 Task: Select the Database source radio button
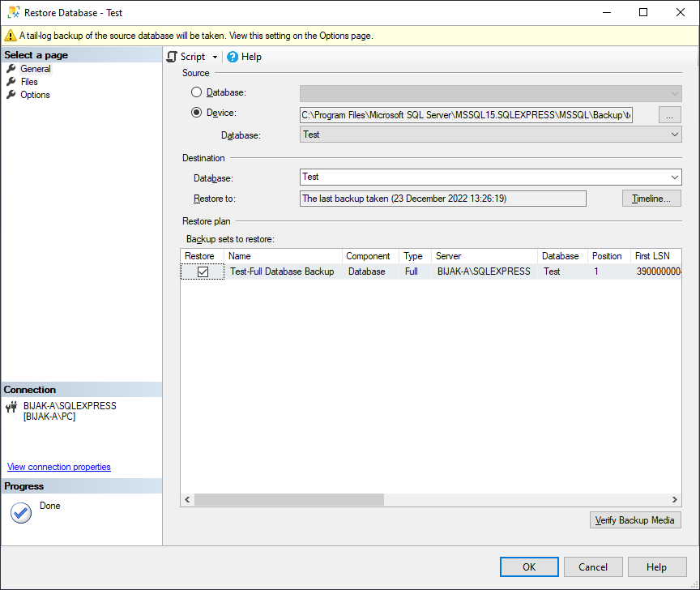(195, 92)
